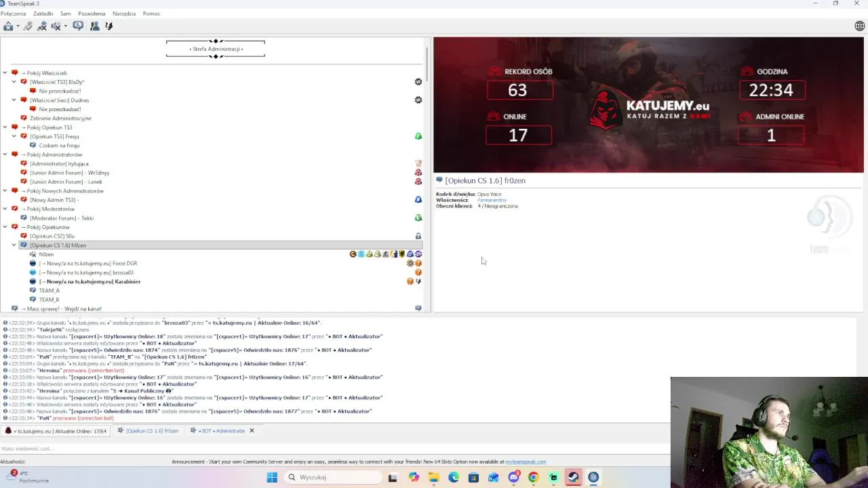Select the TEAM_A subchannel
868x488 pixels.
tap(49, 291)
